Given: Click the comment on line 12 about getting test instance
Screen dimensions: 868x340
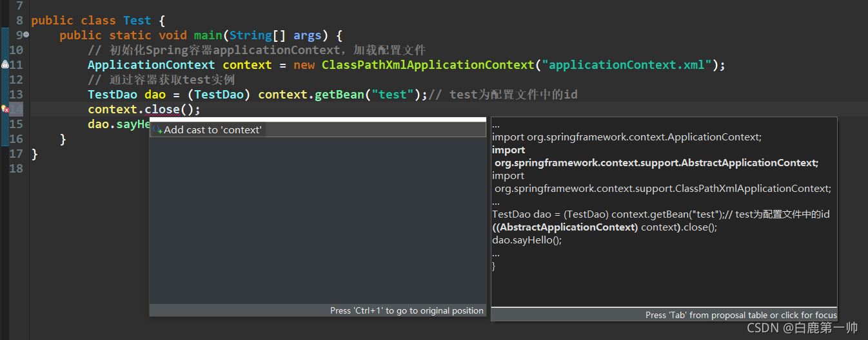Looking at the screenshot, I should tap(161, 80).
